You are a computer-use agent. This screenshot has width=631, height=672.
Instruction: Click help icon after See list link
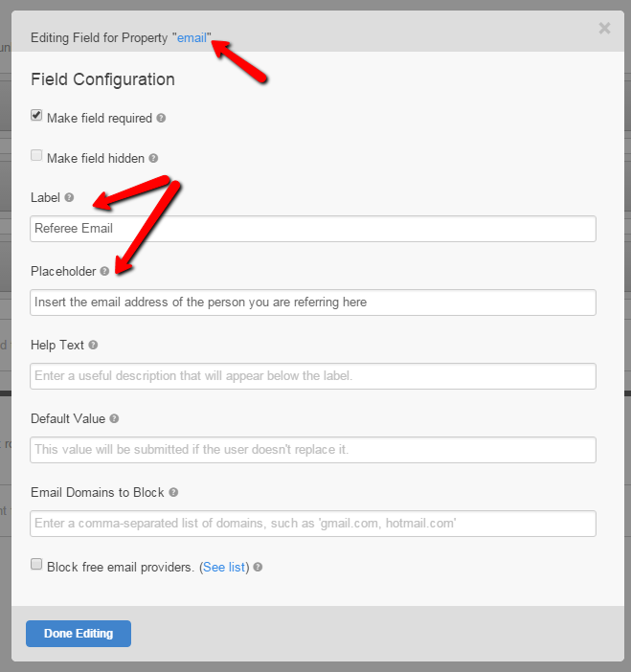[x=258, y=568]
